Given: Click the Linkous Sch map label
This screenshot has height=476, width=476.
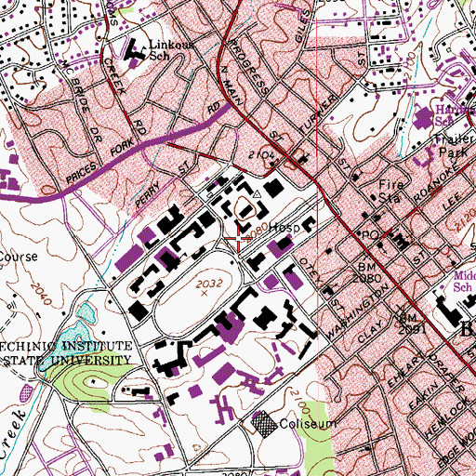Looking at the screenshot, I should (x=171, y=50).
